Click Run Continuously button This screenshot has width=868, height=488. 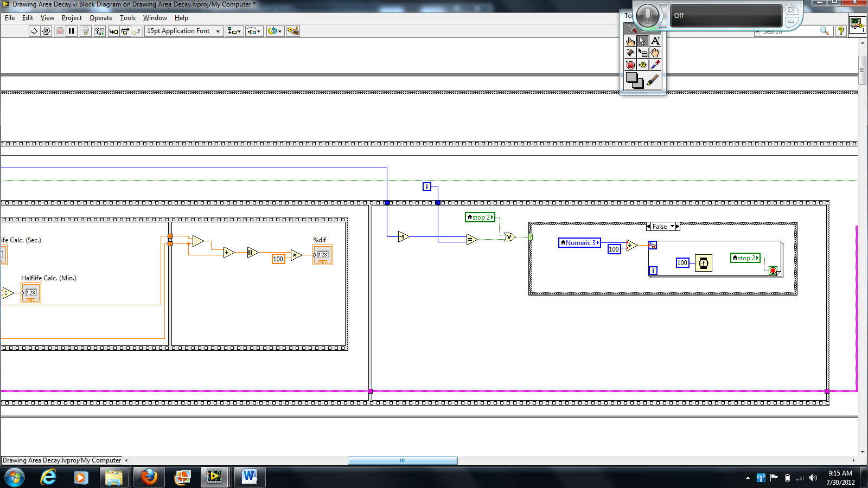pyautogui.click(x=46, y=31)
